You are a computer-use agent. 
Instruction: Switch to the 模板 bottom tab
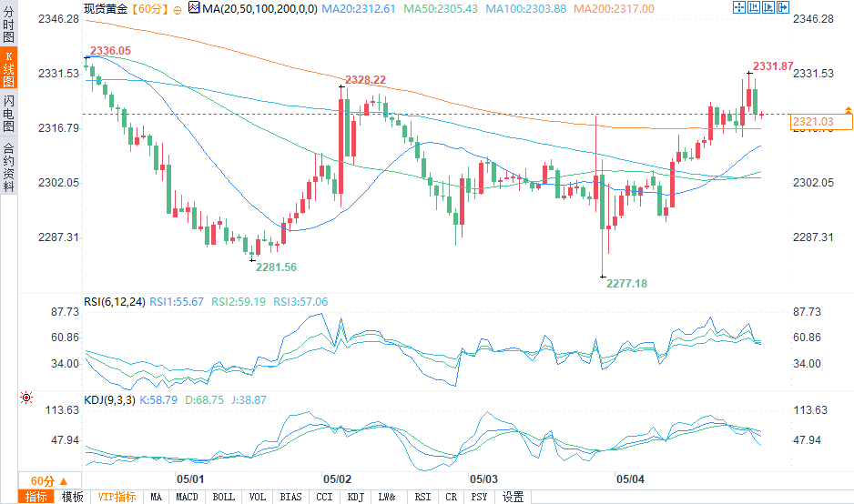73,497
